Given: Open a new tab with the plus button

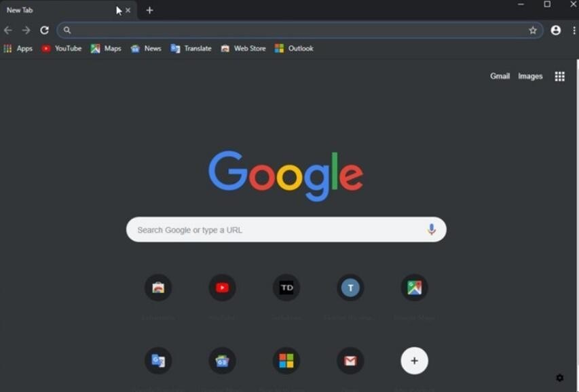Looking at the screenshot, I should tap(149, 10).
